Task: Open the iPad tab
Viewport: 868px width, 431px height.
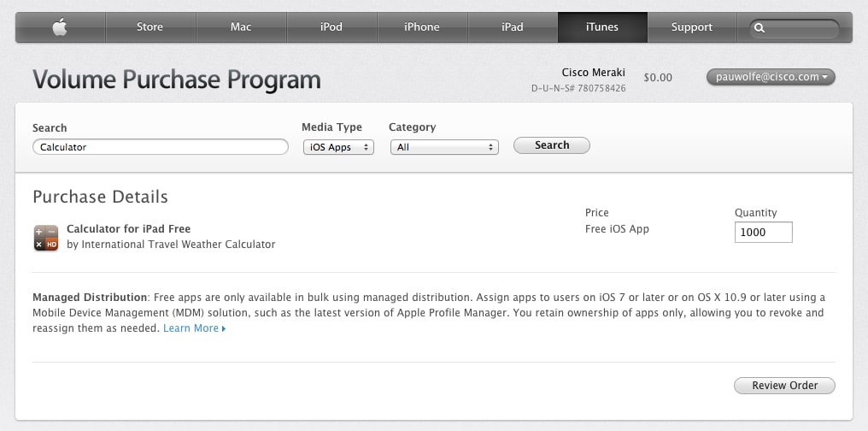Action: (x=512, y=27)
